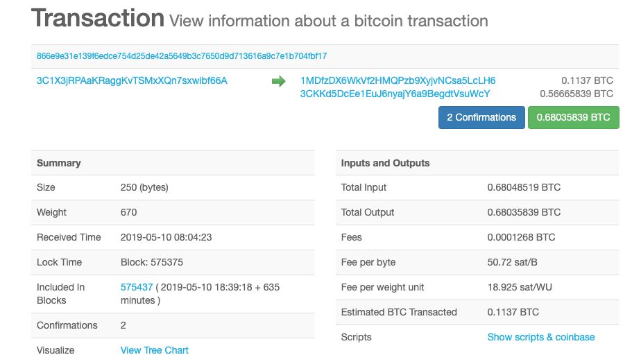Image resolution: width=632 pixels, height=364 pixels.
Task: Select the Confirmations row value 2
Action: (x=123, y=325)
